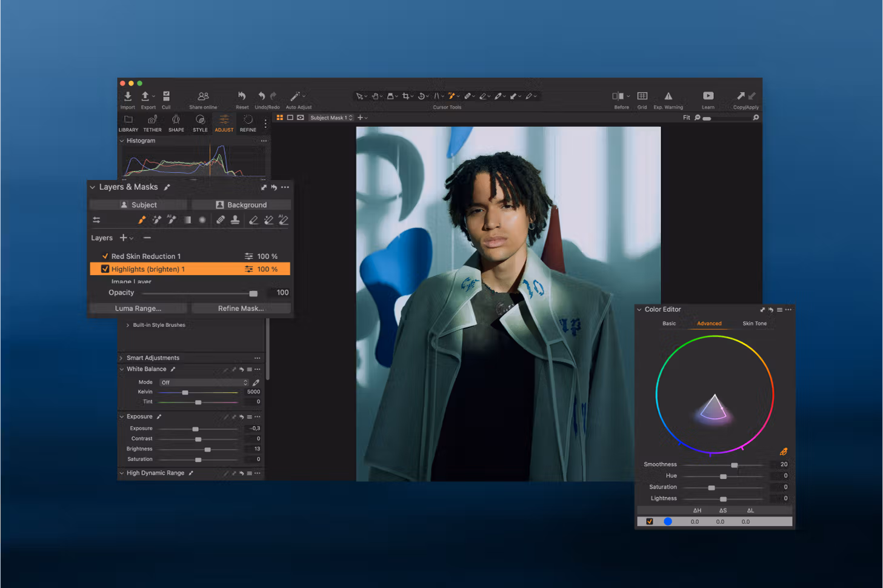Click the Luma Range... button
The width and height of the screenshot is (883, 588).
tap(138, 309)
